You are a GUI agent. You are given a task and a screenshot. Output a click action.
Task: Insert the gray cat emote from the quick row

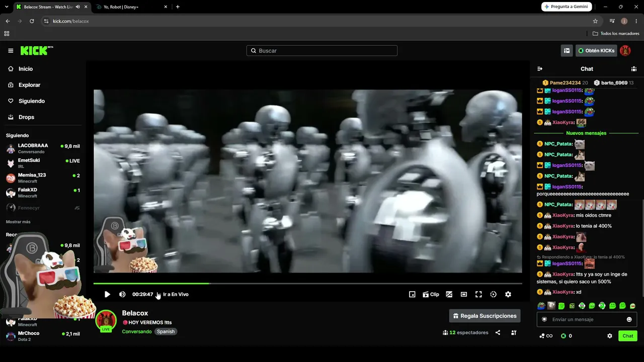[551, 306]
